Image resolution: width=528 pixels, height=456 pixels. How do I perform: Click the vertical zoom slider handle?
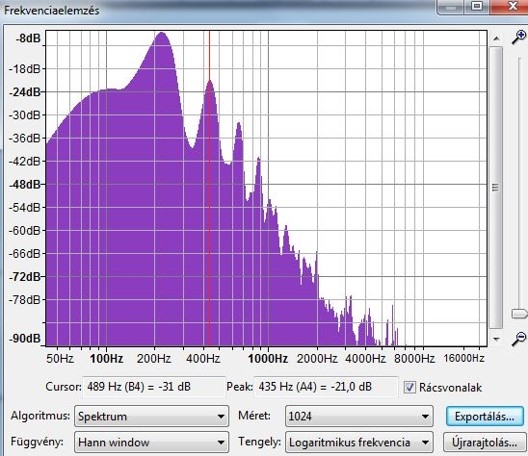click(519, 314)
